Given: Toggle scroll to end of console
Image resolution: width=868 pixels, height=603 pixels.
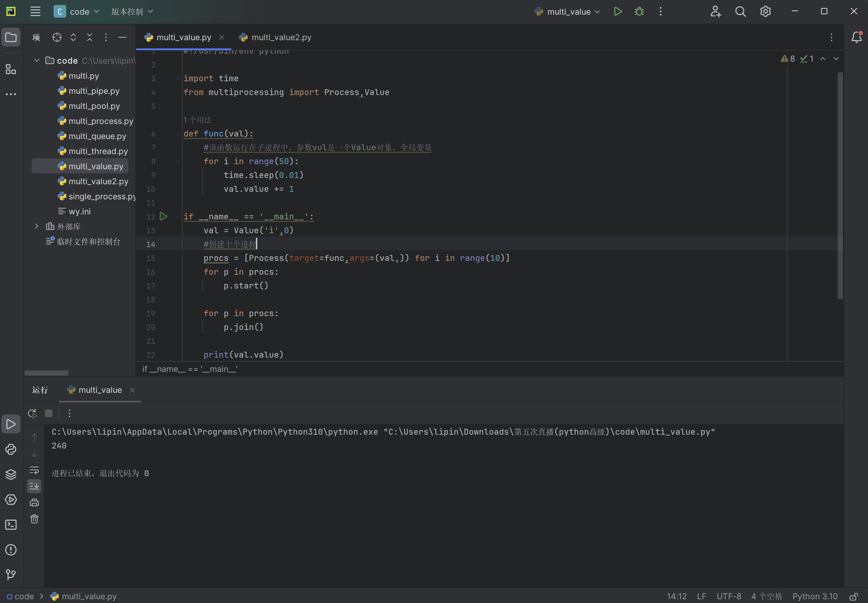Looking at the screenshot, I should pos(34,486).
